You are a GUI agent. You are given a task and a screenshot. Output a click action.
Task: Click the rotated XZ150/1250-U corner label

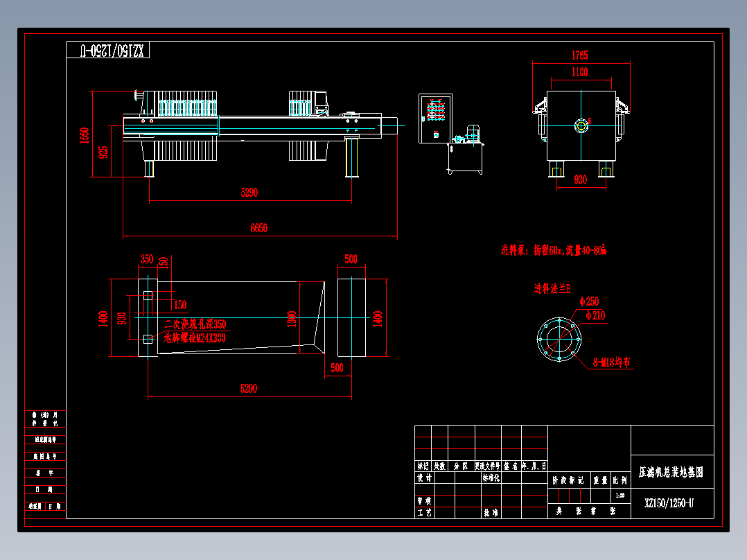112,51
